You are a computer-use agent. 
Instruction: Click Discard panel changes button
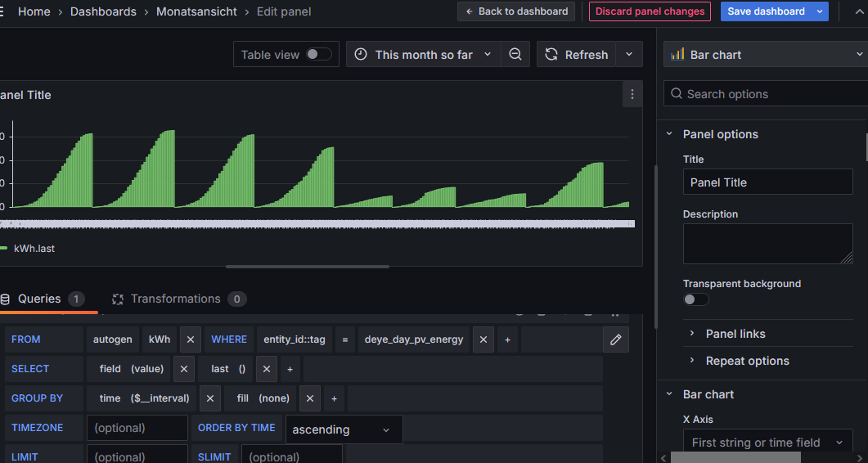(x=650, y=11)
